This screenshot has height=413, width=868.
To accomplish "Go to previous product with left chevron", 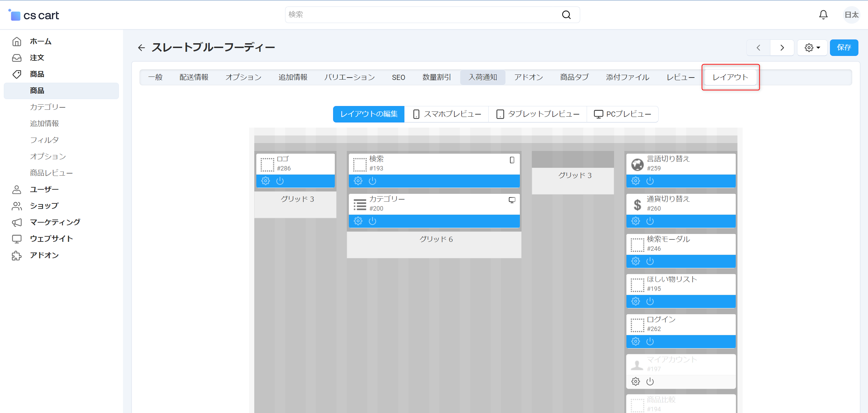I will 758,47.
